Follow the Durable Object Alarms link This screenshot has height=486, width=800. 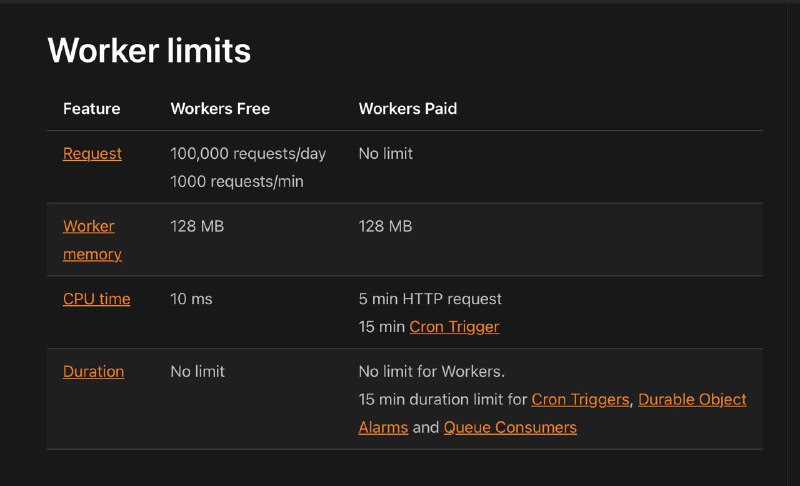click(x=692, y=399)
